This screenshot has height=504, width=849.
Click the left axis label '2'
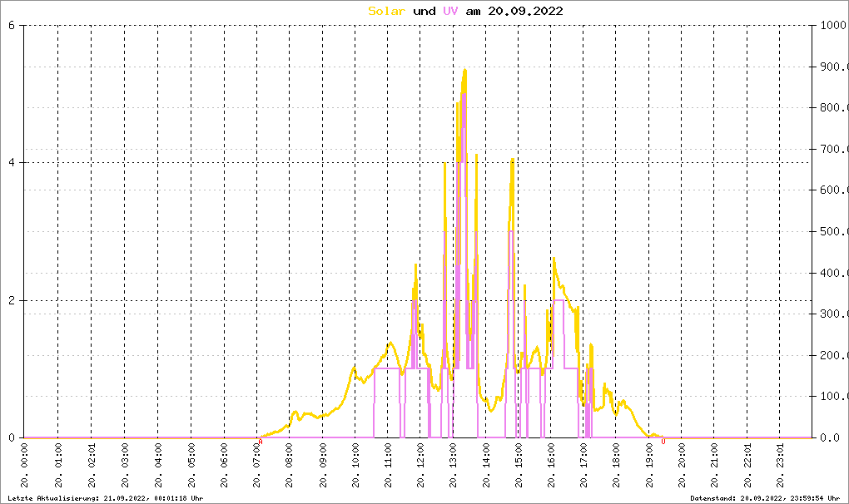12,301
